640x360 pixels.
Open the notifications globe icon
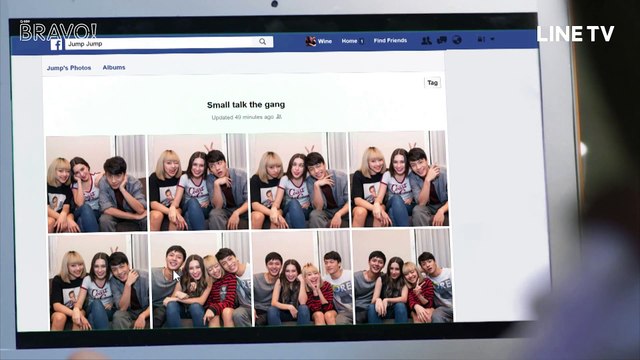[x=457, y=40]
